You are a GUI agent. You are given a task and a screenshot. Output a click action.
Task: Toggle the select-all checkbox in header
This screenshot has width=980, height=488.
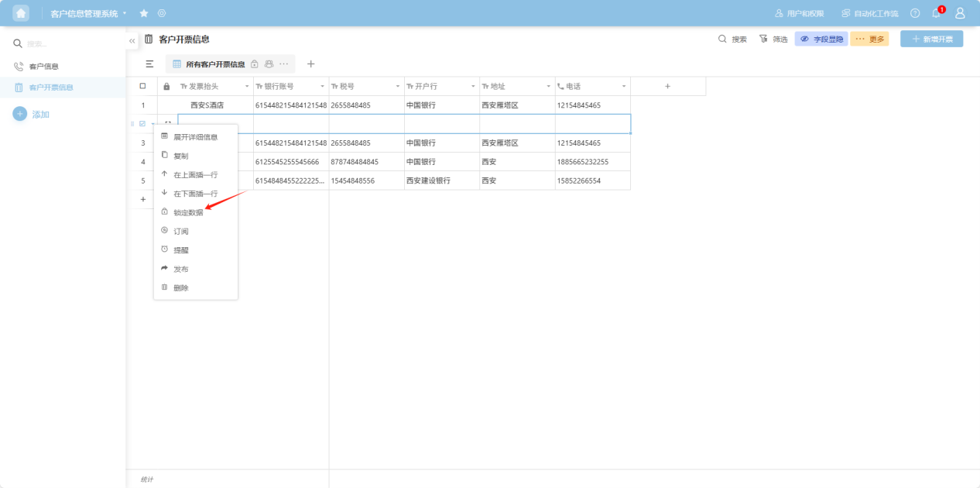coord(142,86)
